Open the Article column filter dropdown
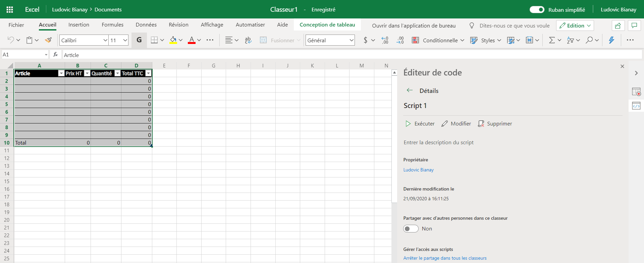Screen dimensions: 644x263 pos(61,73)
